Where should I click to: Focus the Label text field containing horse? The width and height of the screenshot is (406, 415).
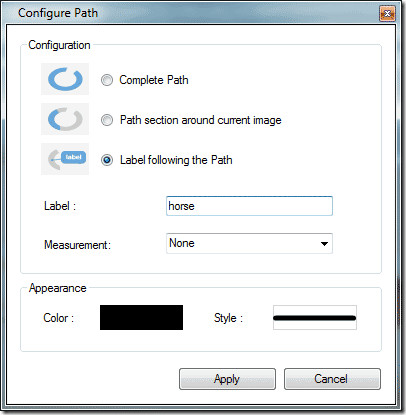[249, 206]
